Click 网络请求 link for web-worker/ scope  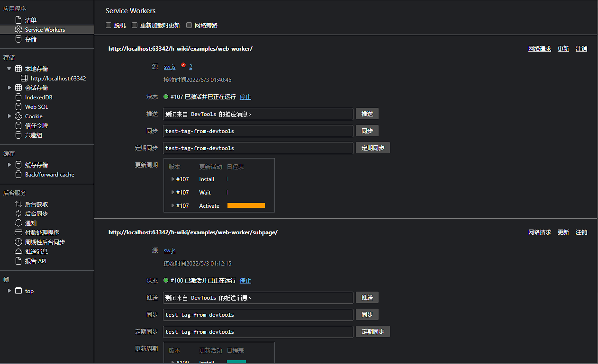click(x=540, y=48)
